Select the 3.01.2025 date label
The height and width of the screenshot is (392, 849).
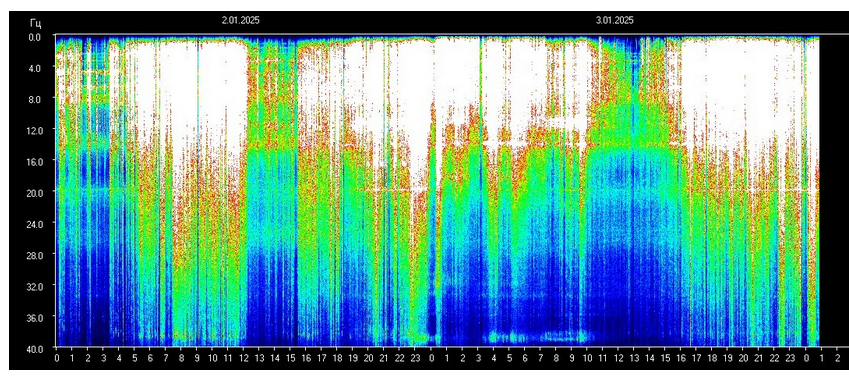coord(615,21)
